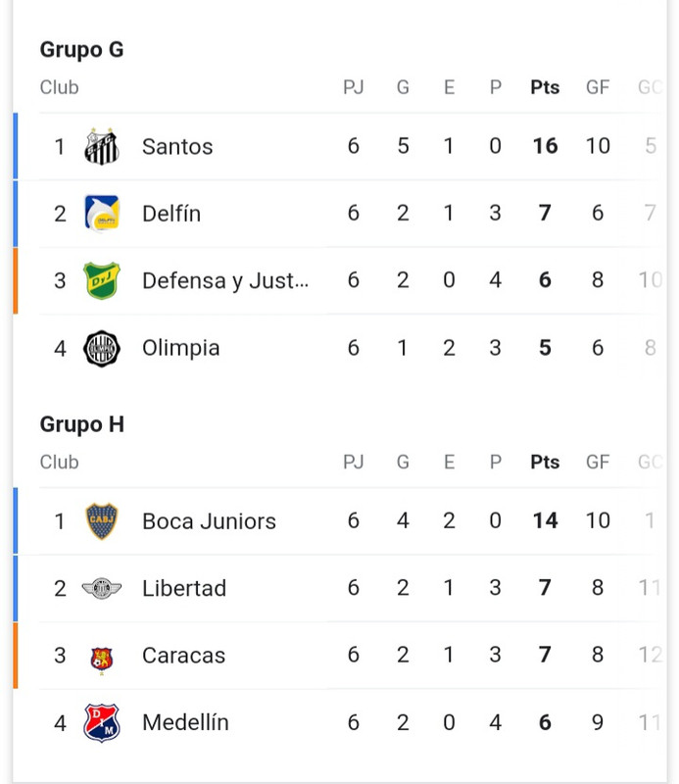This screenshot has width=679, height=784.
Task: Click the Delfín club crest
Action: click(102, 214)
